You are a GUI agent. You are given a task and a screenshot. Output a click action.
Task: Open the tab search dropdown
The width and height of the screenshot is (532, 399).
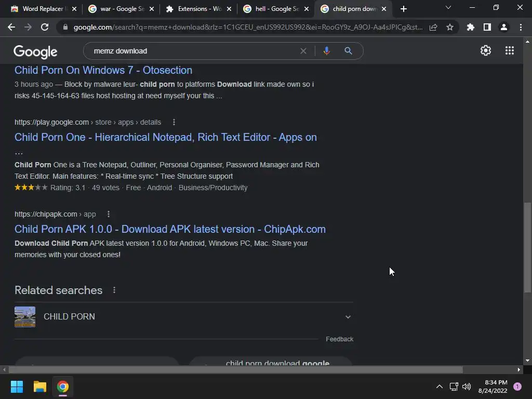pos(448,7)
